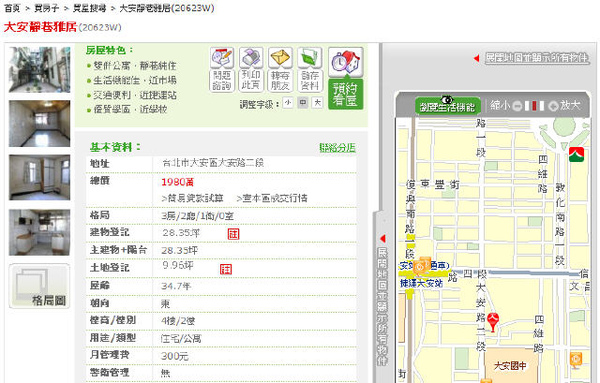Click feature 優質學區．近學校
Image resolution: width=600 pixels, height=383 pixels.
130,109
